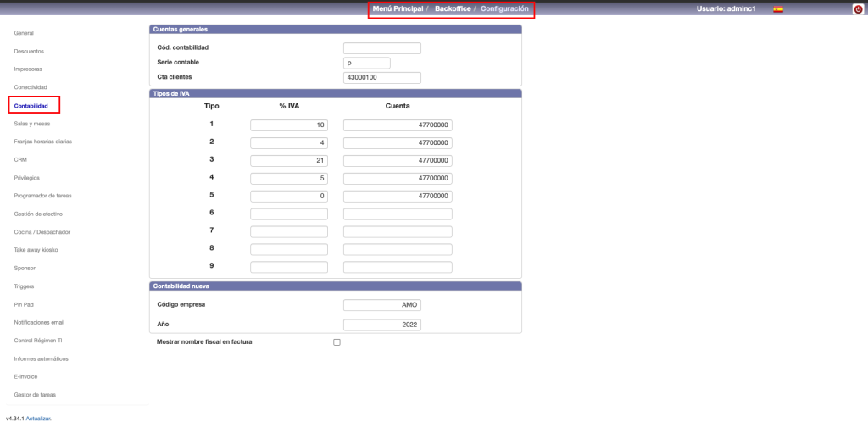The image size is (868, 422).
Task: Click the power logout icon
Action: click(858, 9)
